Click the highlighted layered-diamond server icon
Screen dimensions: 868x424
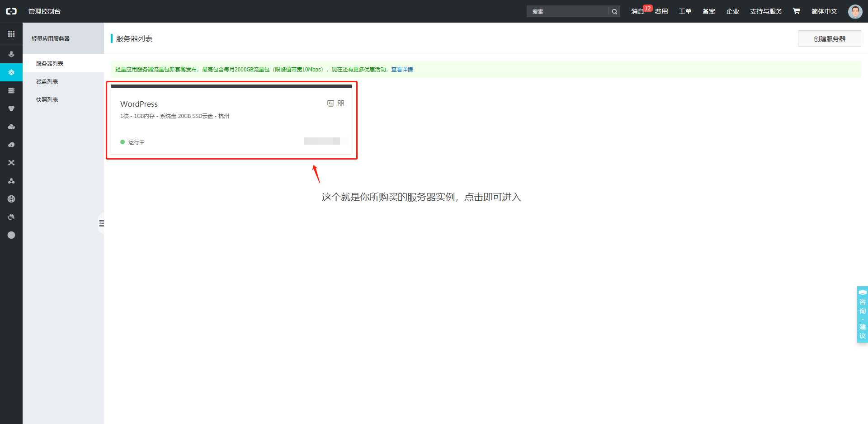coord(11,72)
